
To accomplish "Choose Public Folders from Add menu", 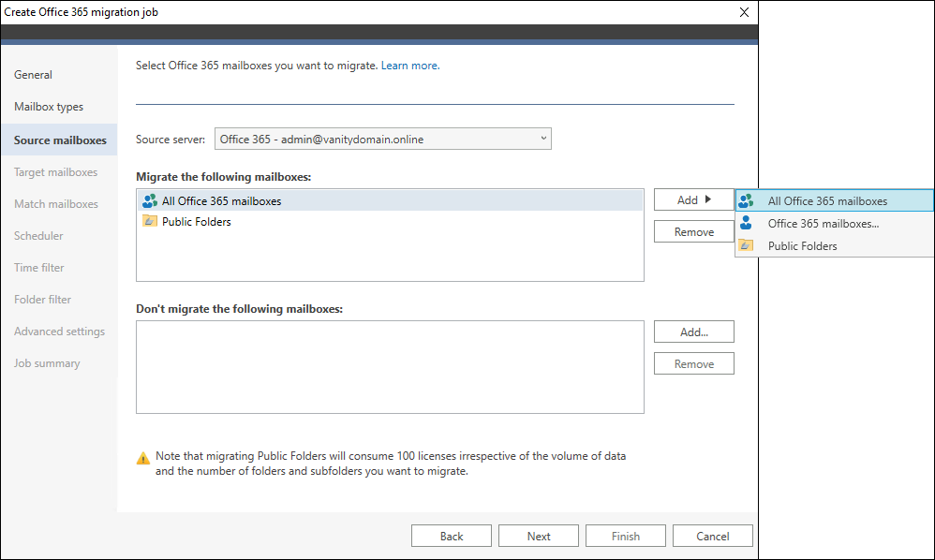I will 835,245.
